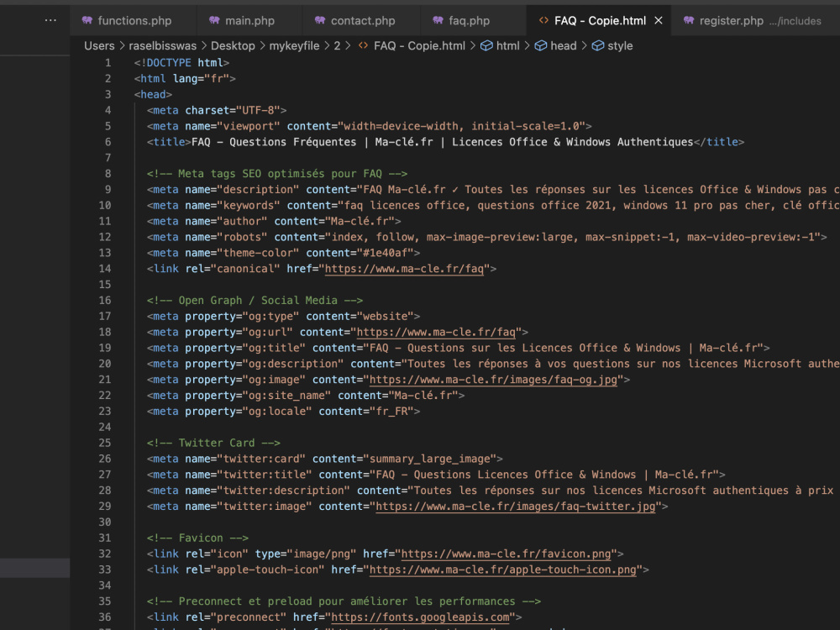
Task: Switch to the main.php tab
Action: coord(249,21)
